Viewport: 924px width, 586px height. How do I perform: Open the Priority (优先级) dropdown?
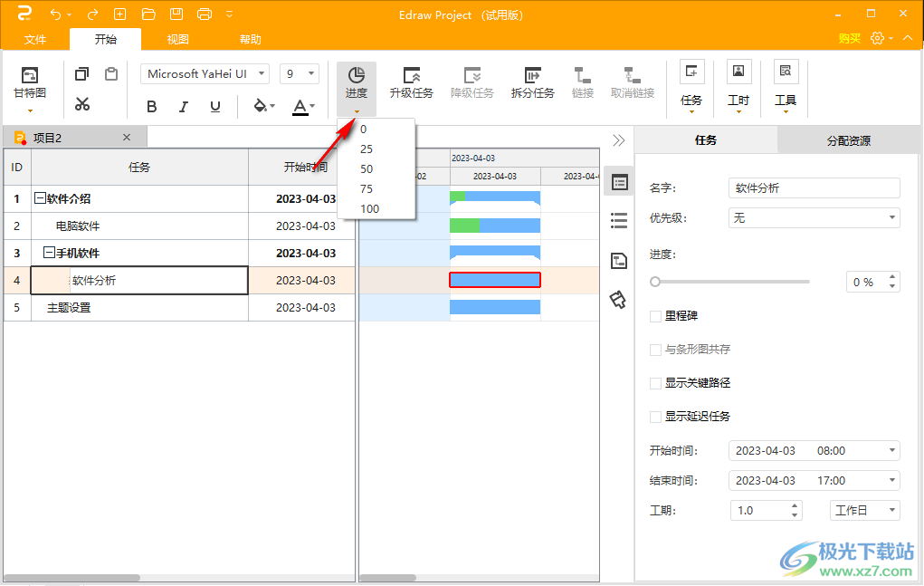(x=814, y=218)
